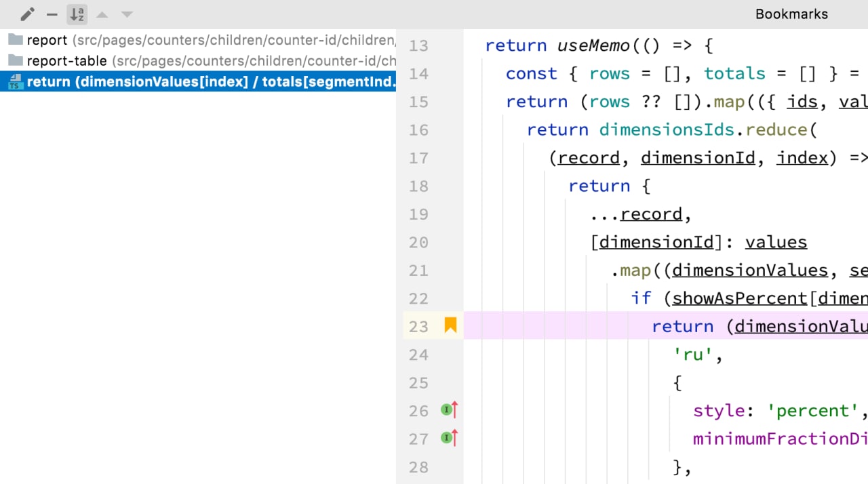Click line number 28 in the gutter
The width and height of the screenshot is (868, 484).
point(419,467)
